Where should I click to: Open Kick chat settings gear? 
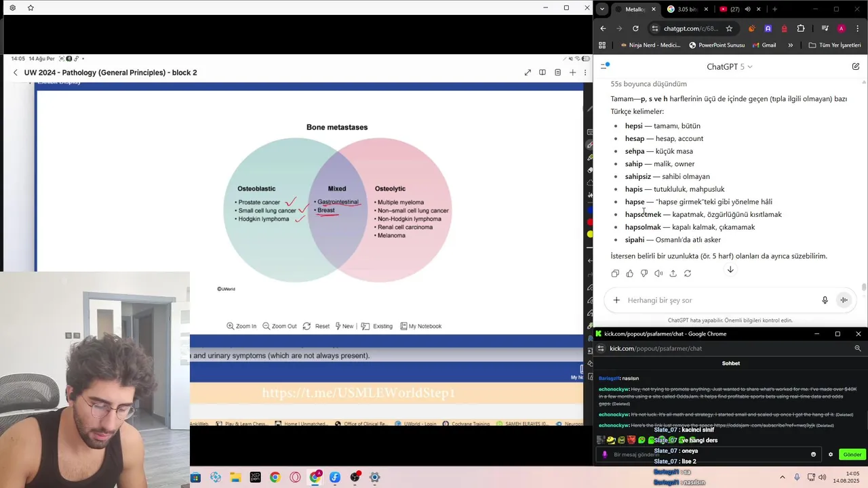831,455
